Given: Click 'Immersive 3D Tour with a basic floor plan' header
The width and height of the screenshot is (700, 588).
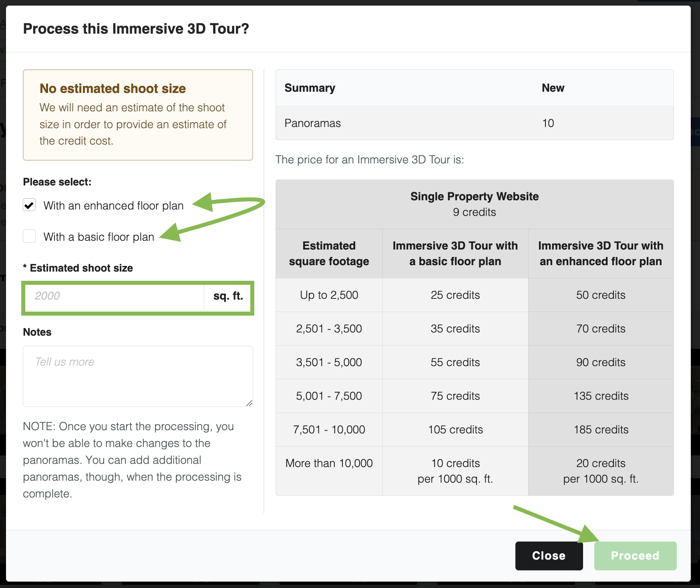Looking at the screenshot, I should click(455, 254).
